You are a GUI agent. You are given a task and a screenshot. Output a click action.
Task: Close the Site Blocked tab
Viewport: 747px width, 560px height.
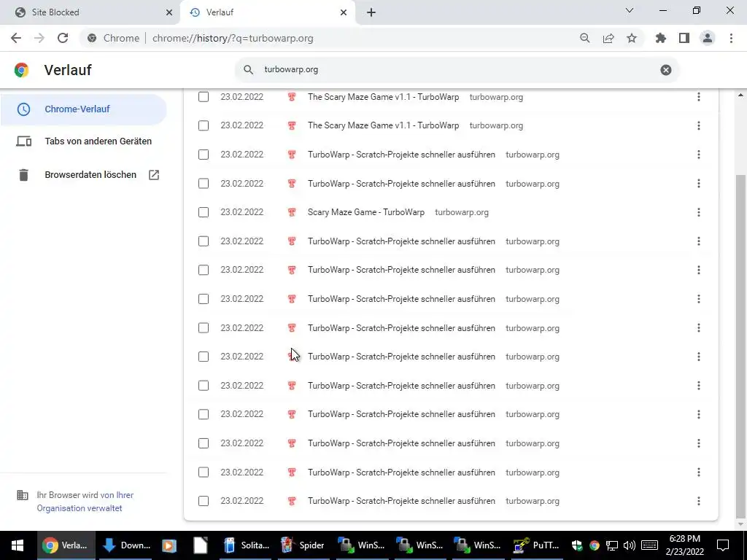169,12
